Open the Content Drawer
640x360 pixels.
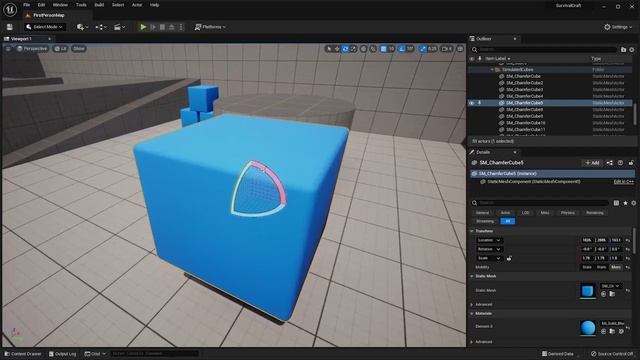coord(23,354)
